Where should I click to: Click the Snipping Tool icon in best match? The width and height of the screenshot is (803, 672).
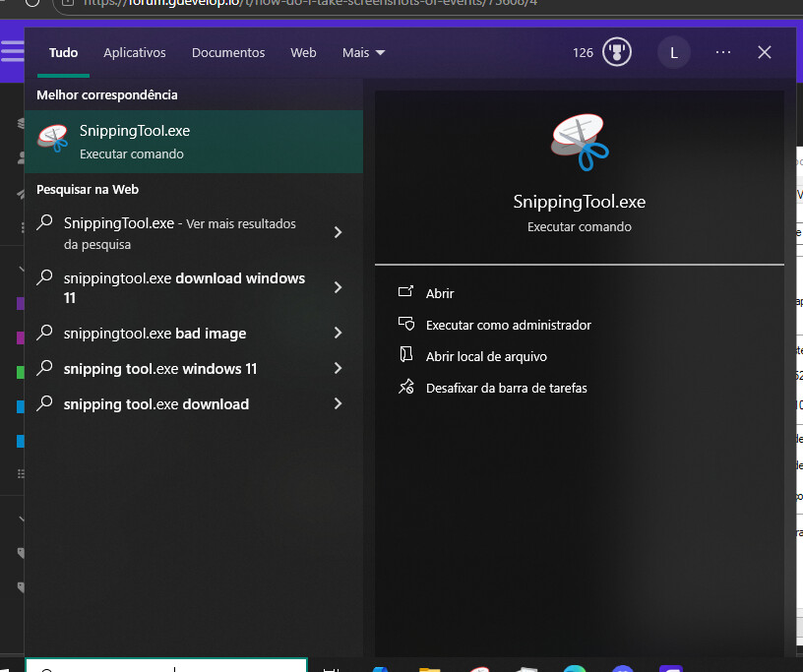pyautogui.click(x=53, y=141)
